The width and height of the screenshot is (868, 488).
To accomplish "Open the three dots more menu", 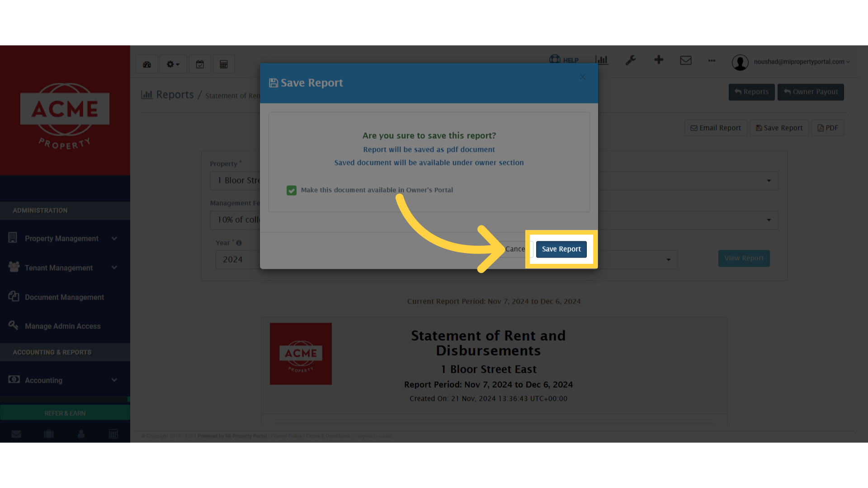I will tap(712, 60).
